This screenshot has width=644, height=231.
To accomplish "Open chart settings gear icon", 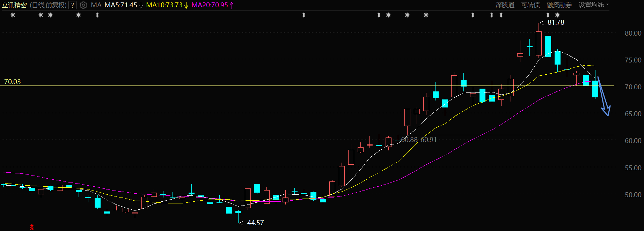I will click(83, 5).
